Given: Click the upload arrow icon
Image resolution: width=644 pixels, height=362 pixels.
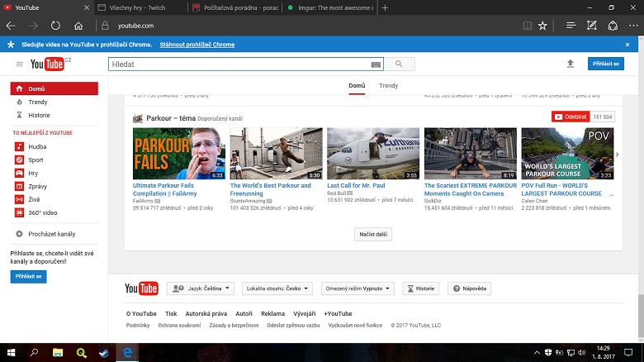Looking at the screenshot, I should click(x=570, y=64).
